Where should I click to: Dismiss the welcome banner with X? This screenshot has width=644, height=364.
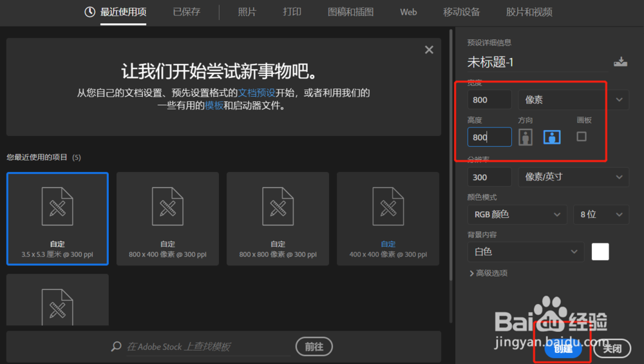429,50
